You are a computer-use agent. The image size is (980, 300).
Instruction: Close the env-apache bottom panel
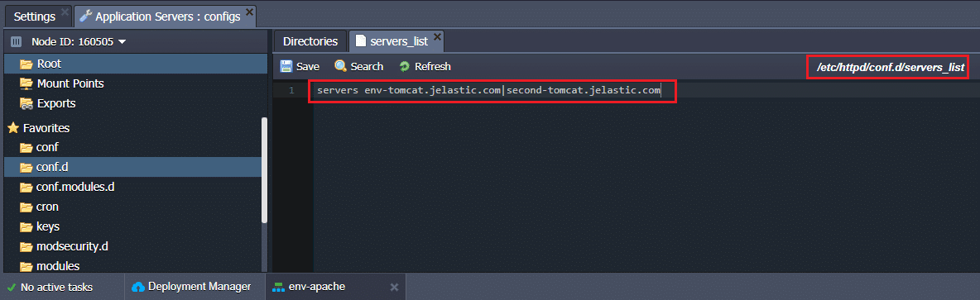pyautogui.click(x=394, y=287)
